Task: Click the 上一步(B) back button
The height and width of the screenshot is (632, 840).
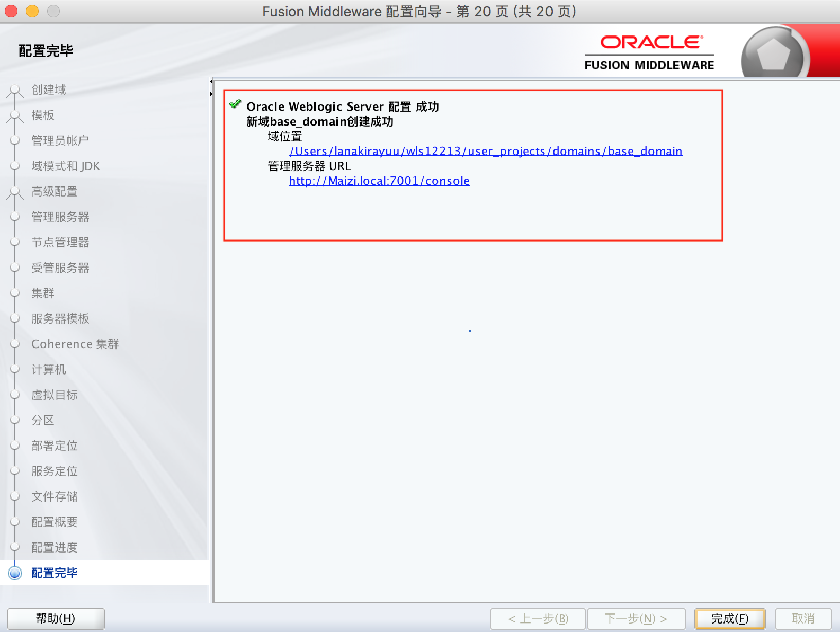Action: 538,618
